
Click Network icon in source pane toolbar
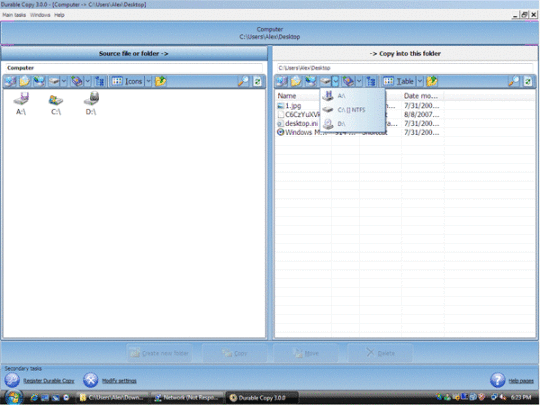[x=39, y=81]
